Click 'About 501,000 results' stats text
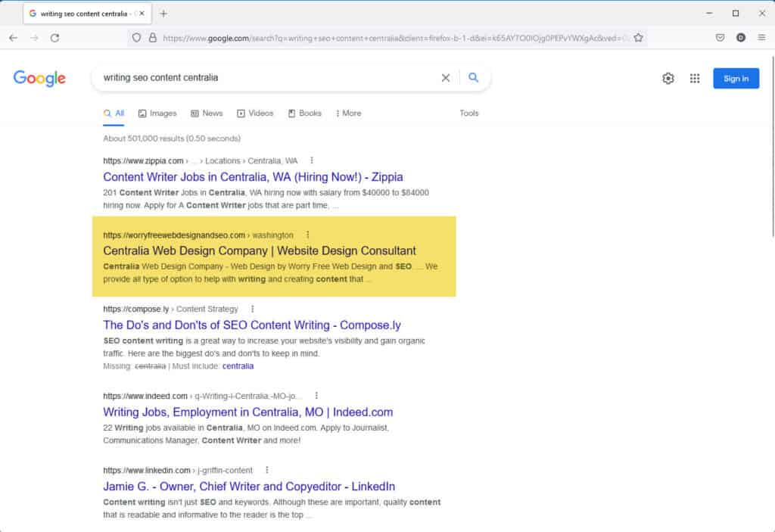Screen dimensions: 775x532 (172, 138)
